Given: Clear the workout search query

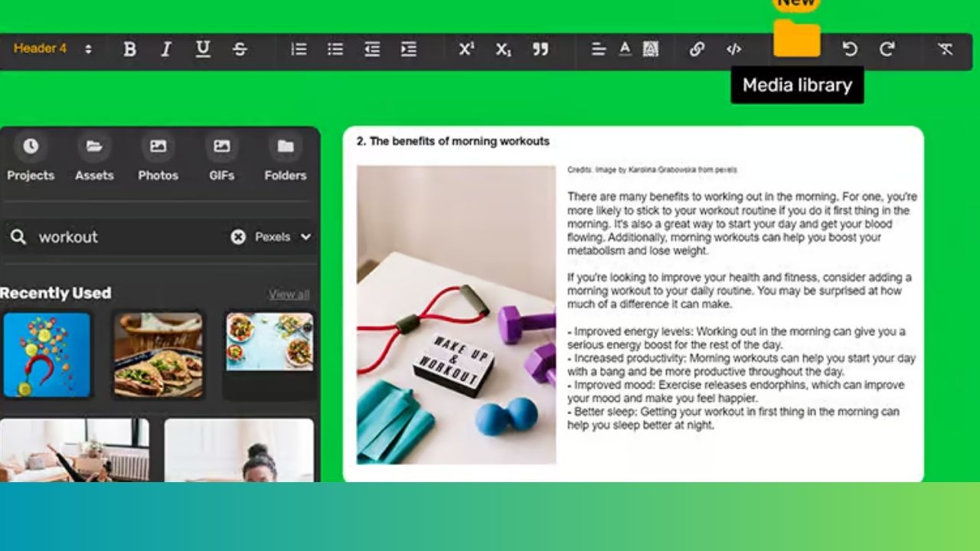Looking at the screenshot, I should (x=238, y=237).
